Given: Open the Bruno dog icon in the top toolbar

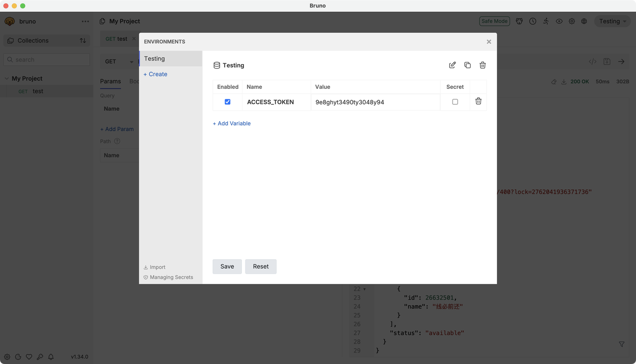Looking at the screenshot, I should pos(519,21).
